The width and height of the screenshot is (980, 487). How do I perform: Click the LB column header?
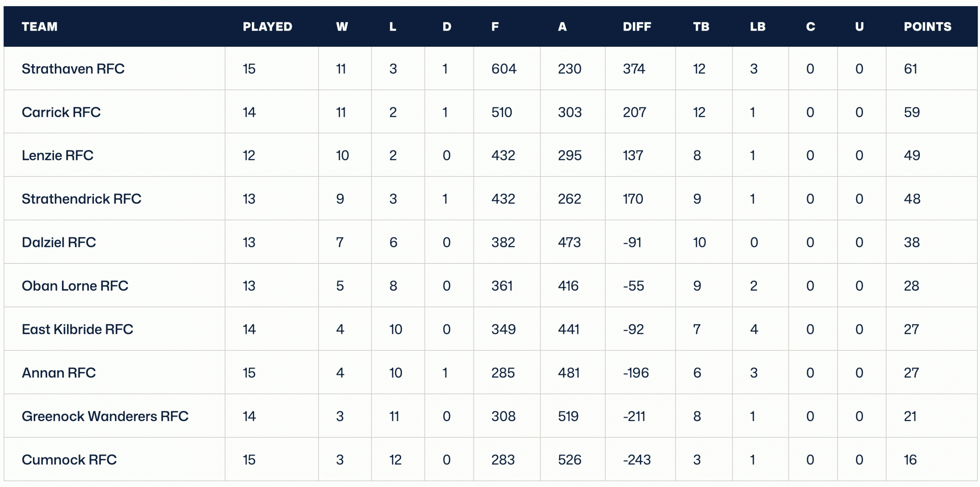coord(757,26)
